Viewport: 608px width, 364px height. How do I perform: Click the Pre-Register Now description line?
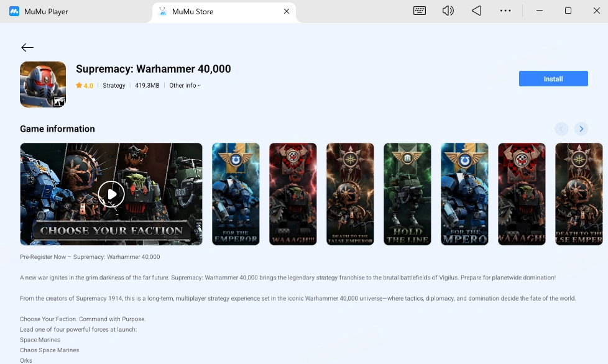(x=90, y=257)
